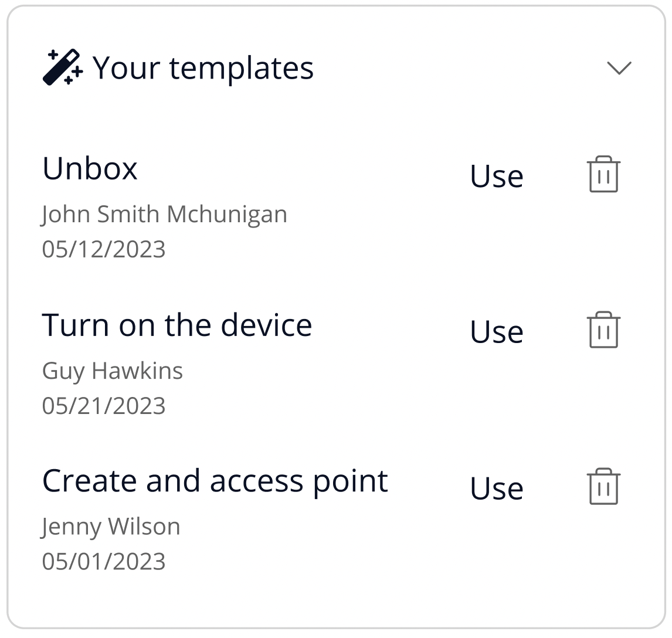Viewport: 672px width, 638px height.
Task: Click author name Jenny Wilson
Action: [111, 527]
